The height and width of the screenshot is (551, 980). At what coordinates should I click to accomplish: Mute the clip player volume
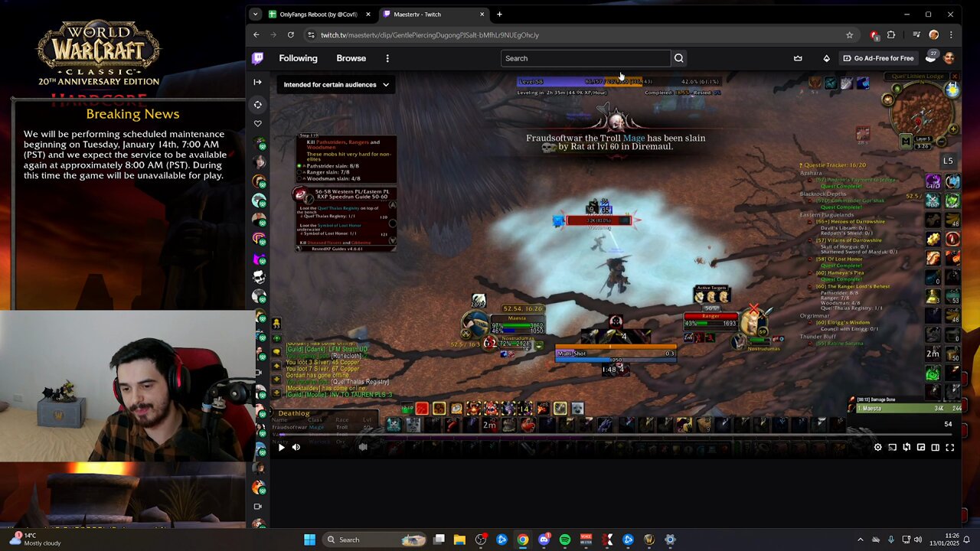[x=296, y=448]
